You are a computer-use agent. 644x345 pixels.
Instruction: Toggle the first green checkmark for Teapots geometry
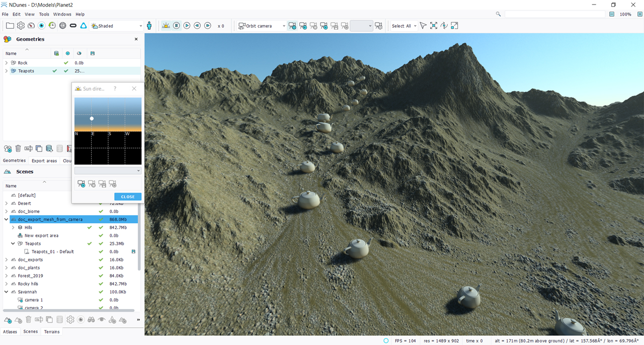[55, 71]
